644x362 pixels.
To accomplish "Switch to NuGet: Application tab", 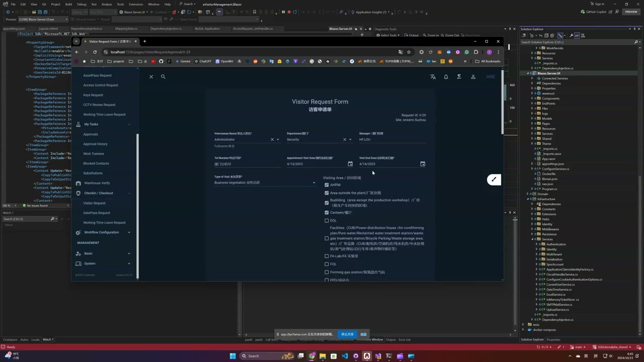I will pos(207,29).
